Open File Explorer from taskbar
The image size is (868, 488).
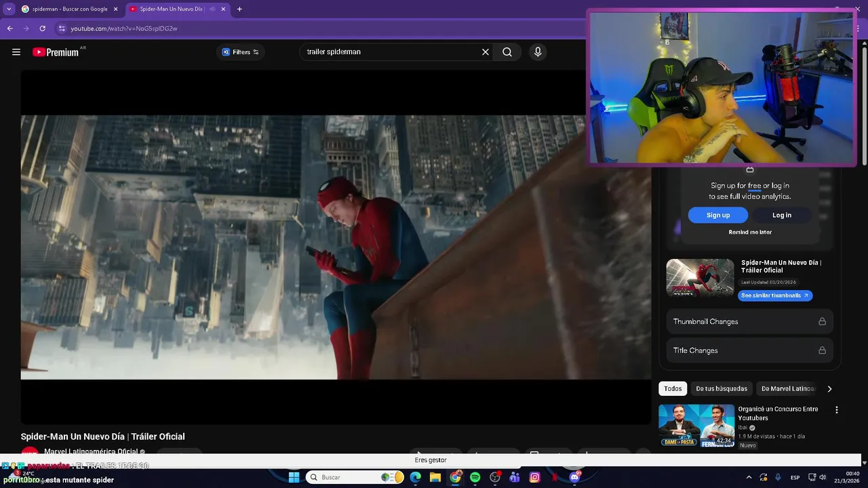coord(435,477)
